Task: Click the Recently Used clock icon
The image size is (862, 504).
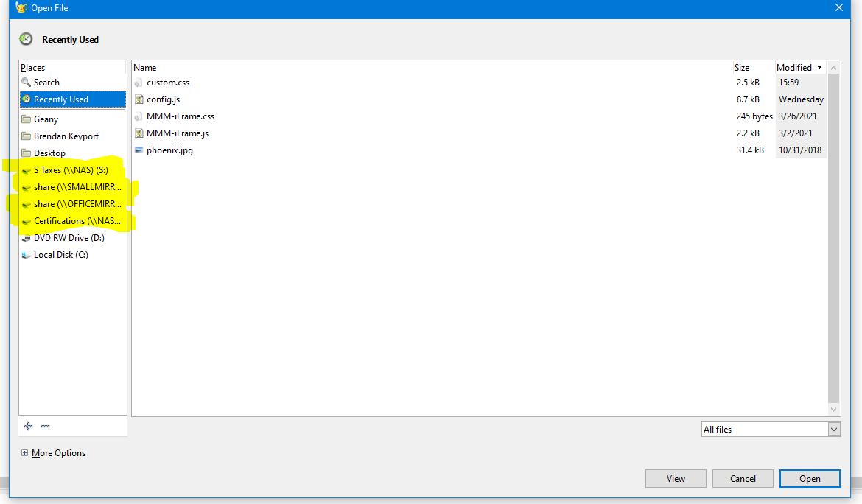Action: (x=26, y=99)
